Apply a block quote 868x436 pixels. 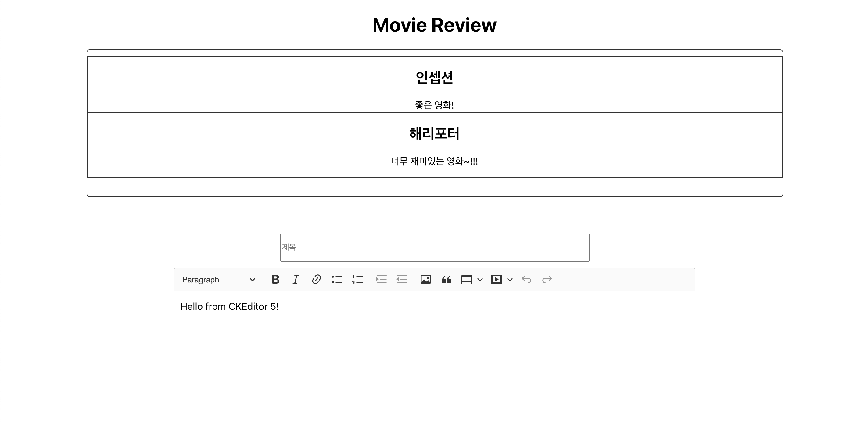[447, 279]
